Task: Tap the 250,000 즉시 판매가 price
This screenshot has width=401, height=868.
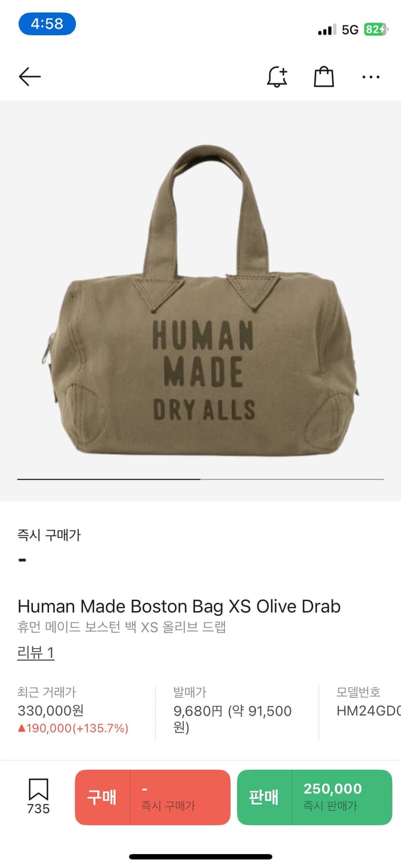Action: pyautogui.click(x=333, y=796)
